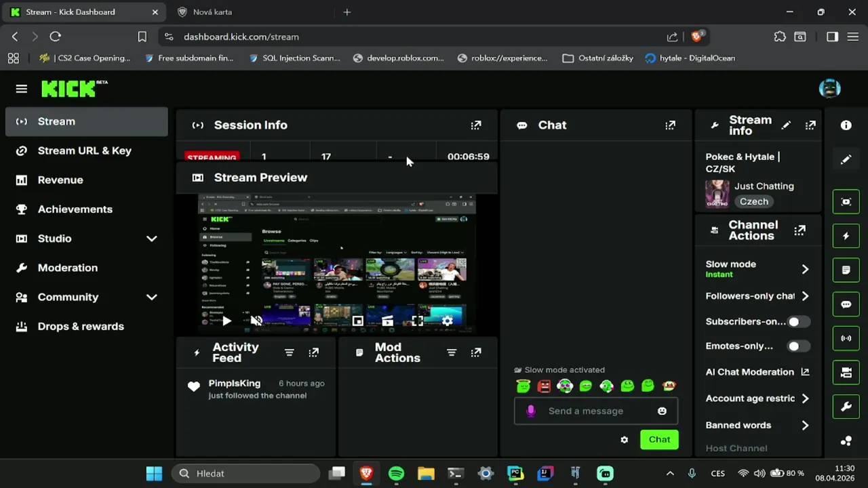Pop out the Mod Actions panel

[x=476, y=352]
